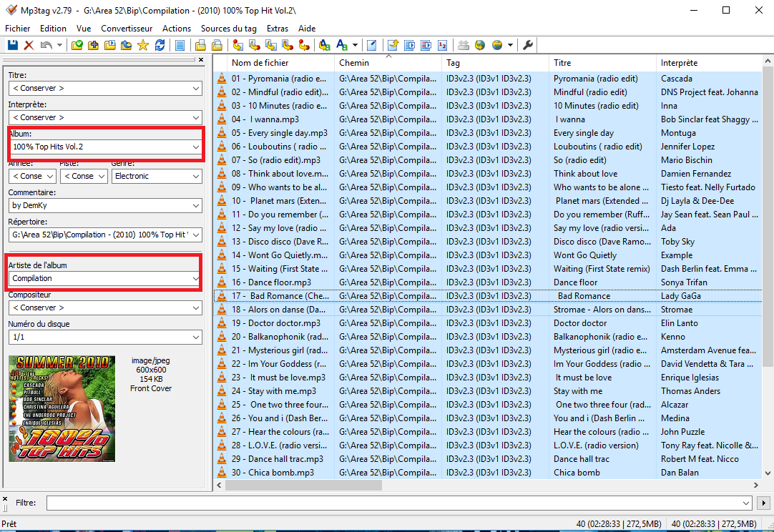
Task: Run the Filename - Filename converter icon
Action: tap(271, 45)
